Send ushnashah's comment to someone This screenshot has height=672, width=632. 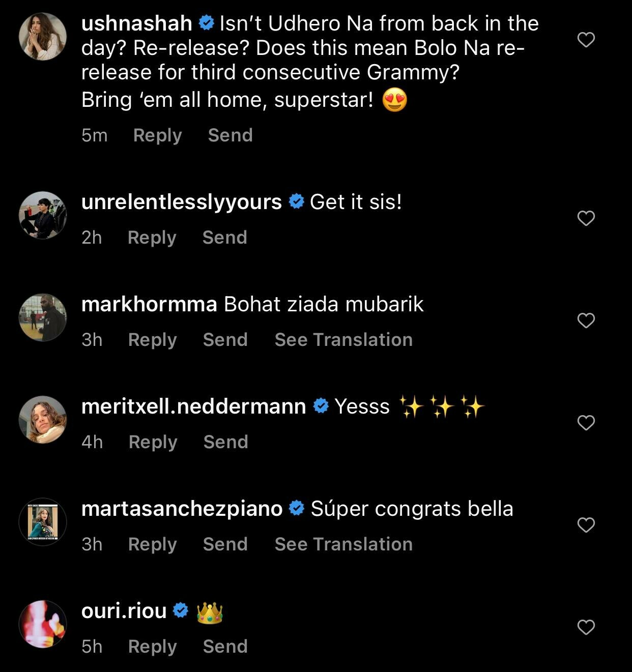click(230, 135)
